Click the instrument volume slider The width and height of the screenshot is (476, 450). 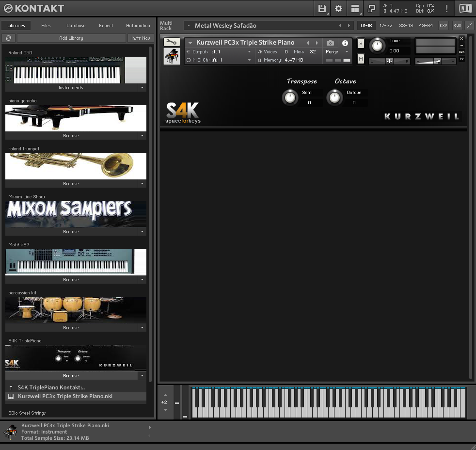(435, 61)
